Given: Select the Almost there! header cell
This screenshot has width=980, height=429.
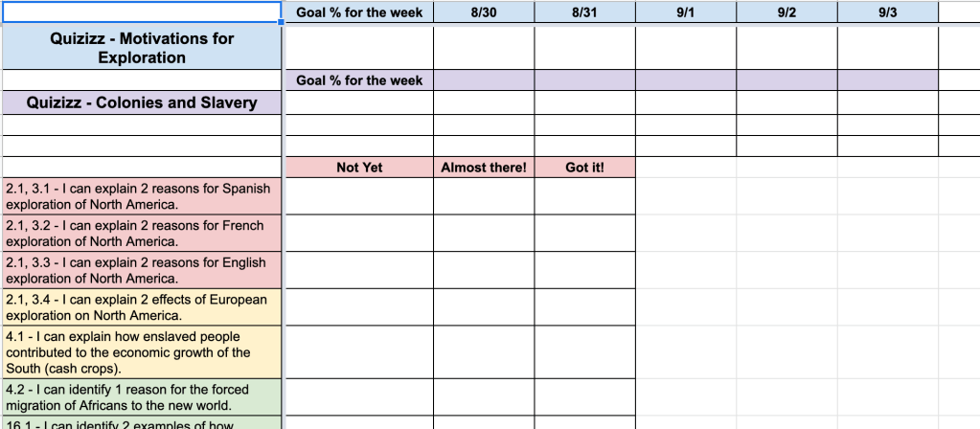Looking at the screenshot, I should [484, 168].
